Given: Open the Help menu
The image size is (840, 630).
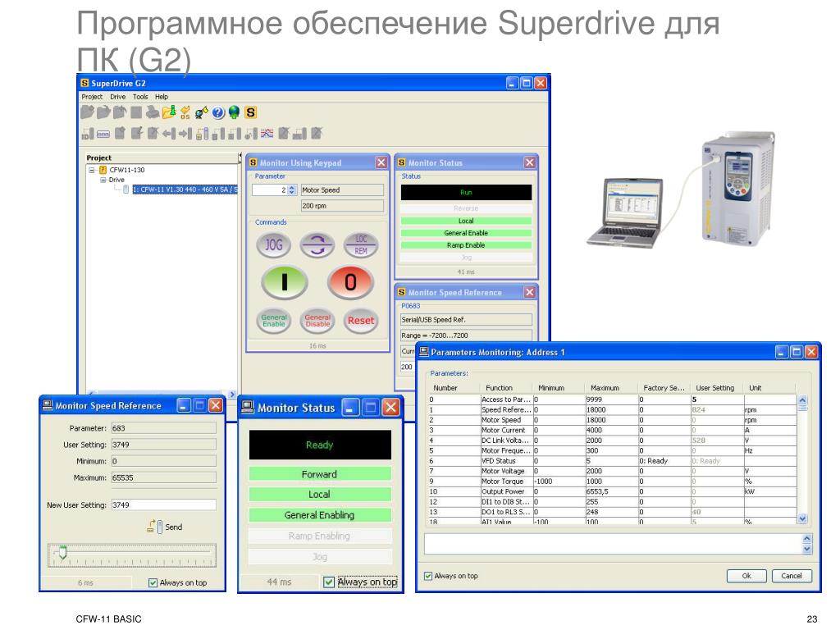Looking at the screenshot, I should click(x=162, y=97).
